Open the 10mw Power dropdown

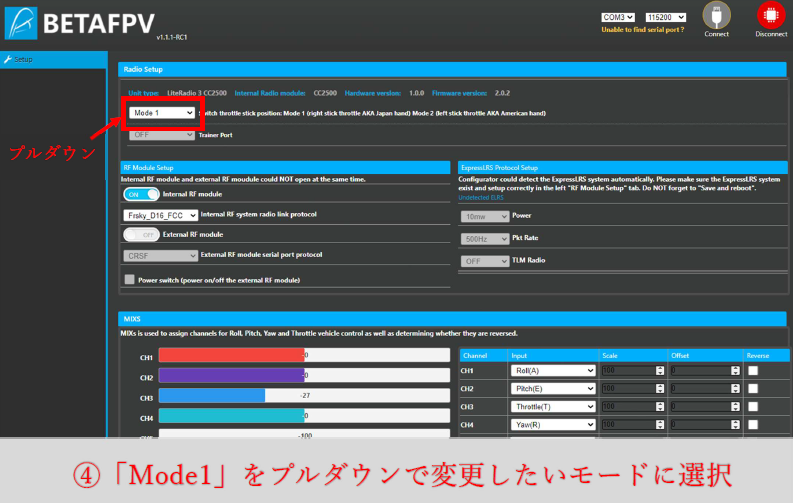click(484, 216)
